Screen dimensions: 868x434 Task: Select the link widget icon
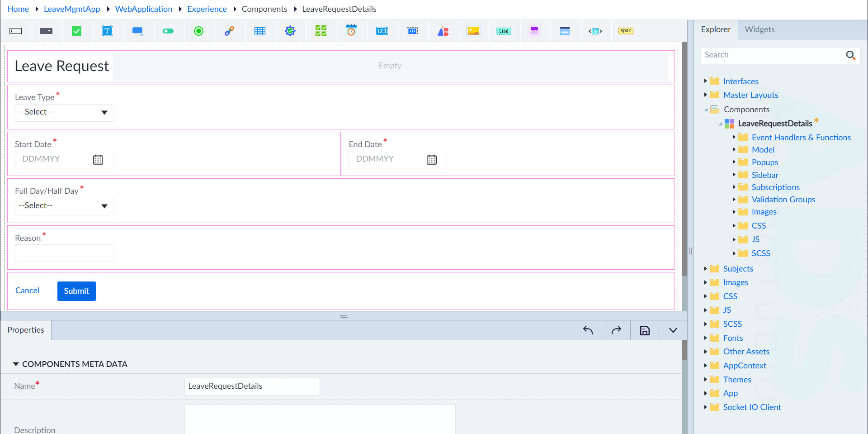click(x=229, y=31)
